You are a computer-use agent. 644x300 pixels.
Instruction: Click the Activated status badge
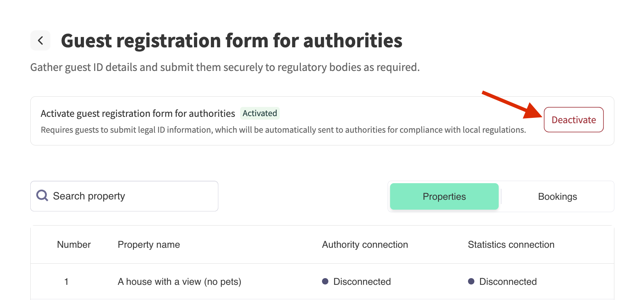pos(260,113)
